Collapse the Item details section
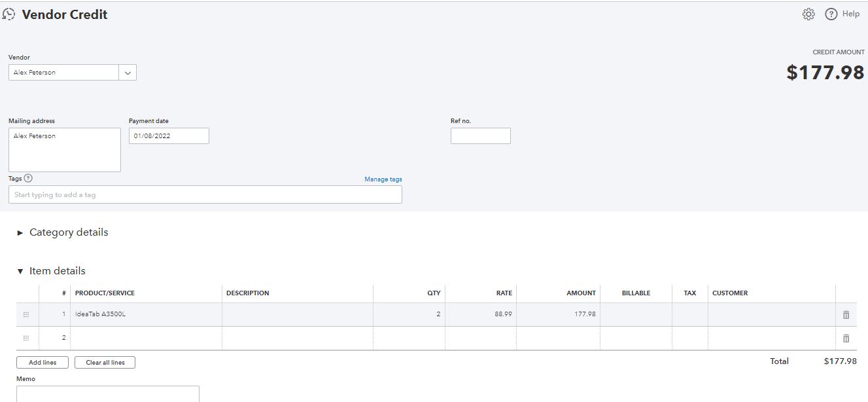Viewport: 868px width, 402px height. click(20, 271)
